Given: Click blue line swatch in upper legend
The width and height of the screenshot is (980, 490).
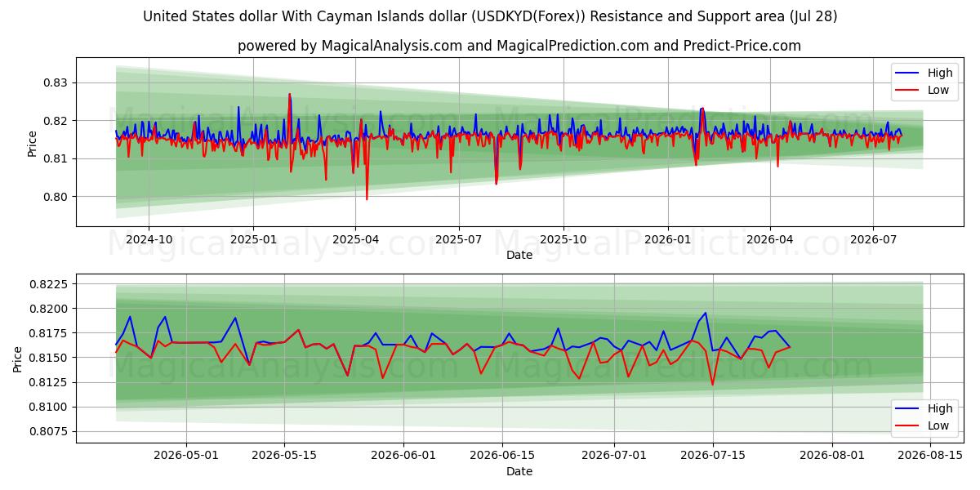Looking at the screenshot, I should (x=908, y=73).
